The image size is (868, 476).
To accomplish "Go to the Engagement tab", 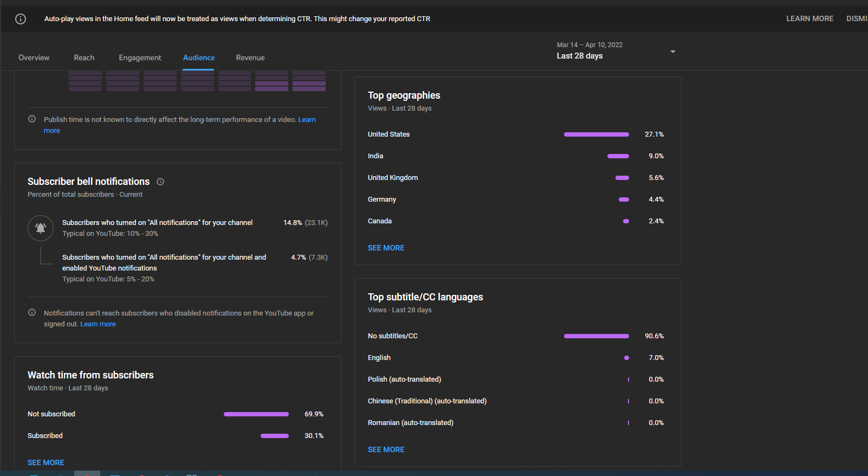I will pos(140,57).
